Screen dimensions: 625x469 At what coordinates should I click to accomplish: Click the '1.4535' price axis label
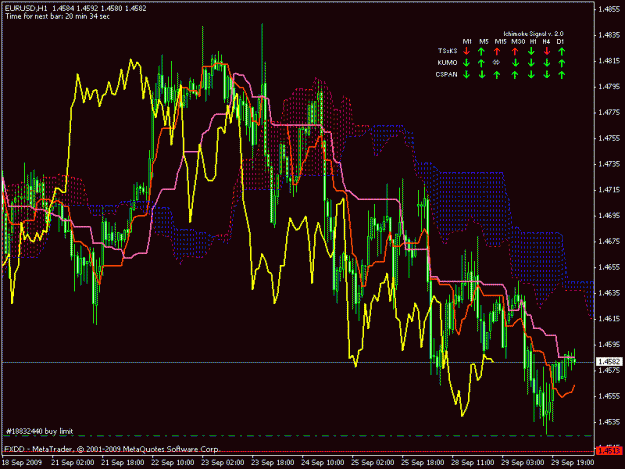pos(609,422)
